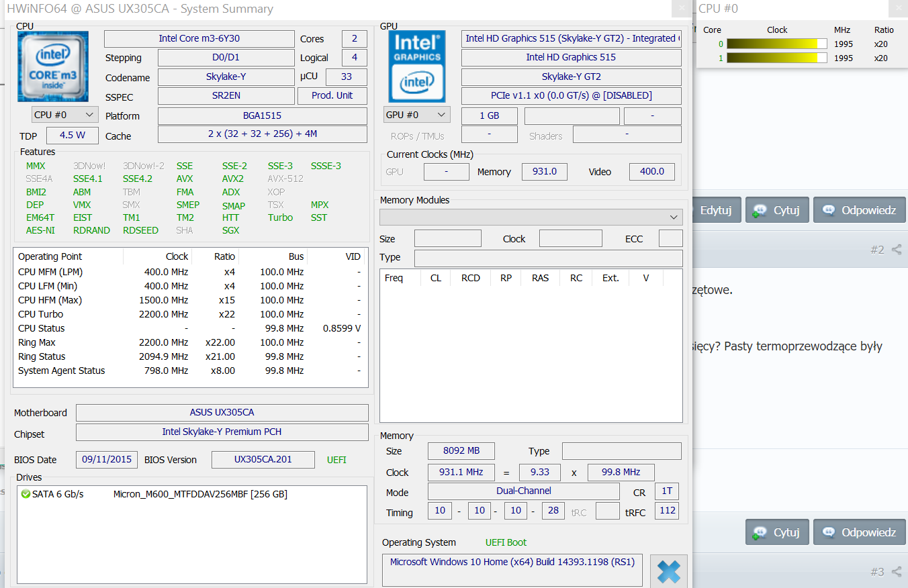Click the SSE4.2 feature label
The height and width of the screenshot is (588, 908).
pyautogui.click(x=138, y=179)
